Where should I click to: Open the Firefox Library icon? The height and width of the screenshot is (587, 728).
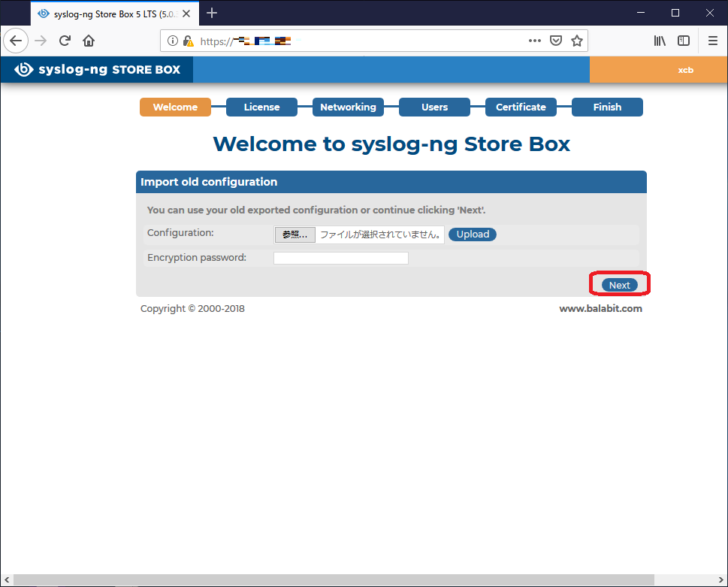(660, 41)
